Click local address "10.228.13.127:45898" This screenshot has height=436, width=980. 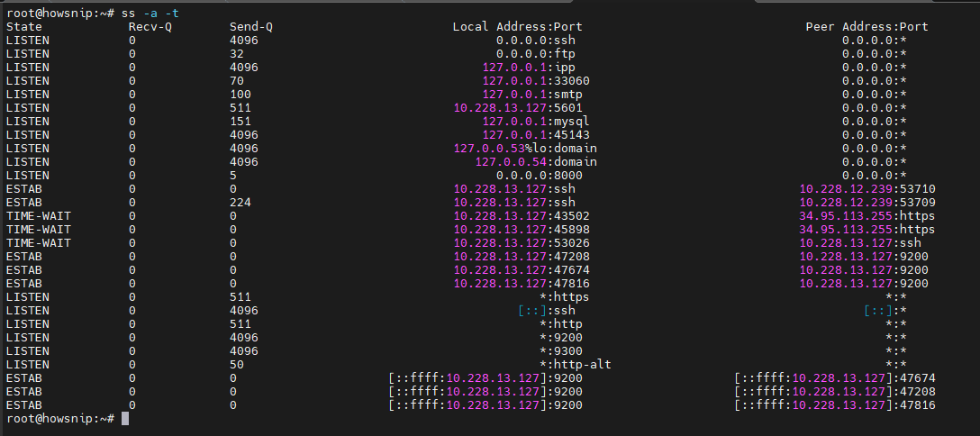pyautogui.click(x=522, y=229)
